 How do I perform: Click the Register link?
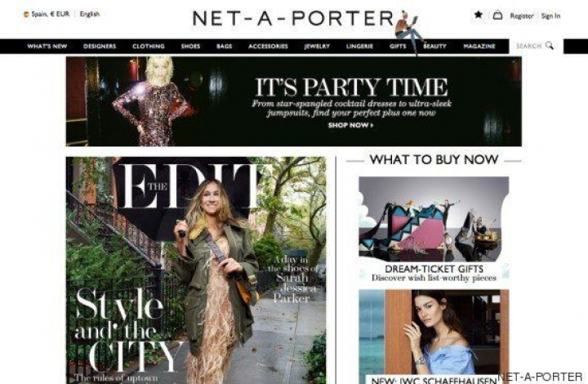[x=521, y=16]
